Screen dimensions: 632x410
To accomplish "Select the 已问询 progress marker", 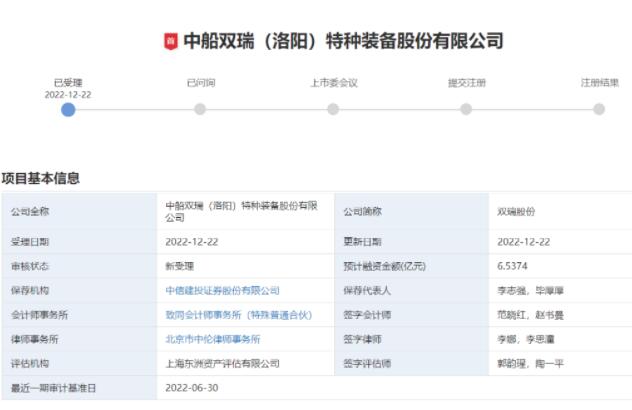I will coord(200,109).
